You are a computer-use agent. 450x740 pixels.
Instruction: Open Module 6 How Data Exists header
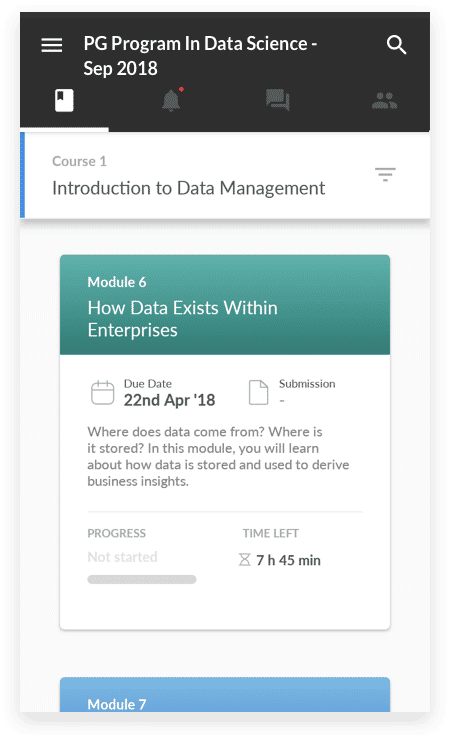[x=225, y=305]
